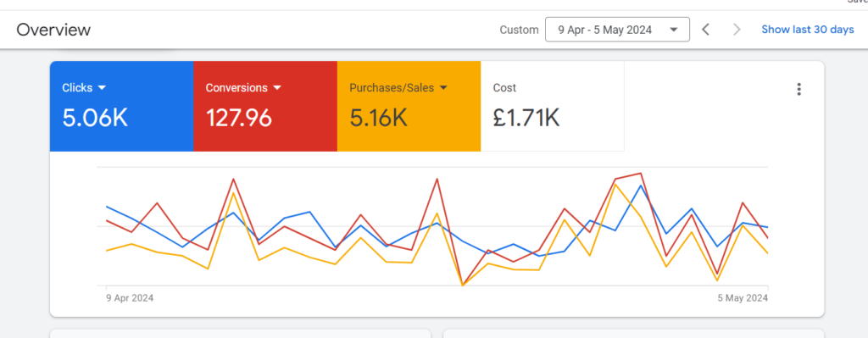The height and width of the screenshot is (338, 868).
Task: Click the date range dropdown arrow
Action: click(674, 30)
